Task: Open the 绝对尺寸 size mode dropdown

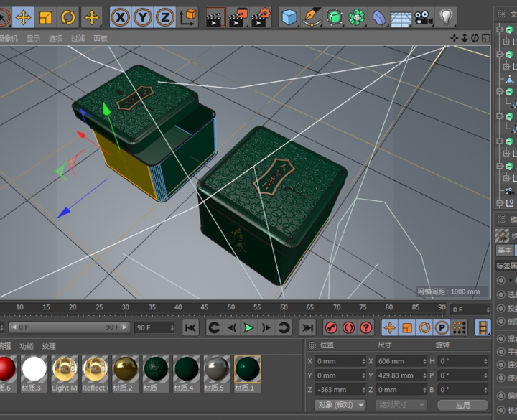Action: (400, 405)
